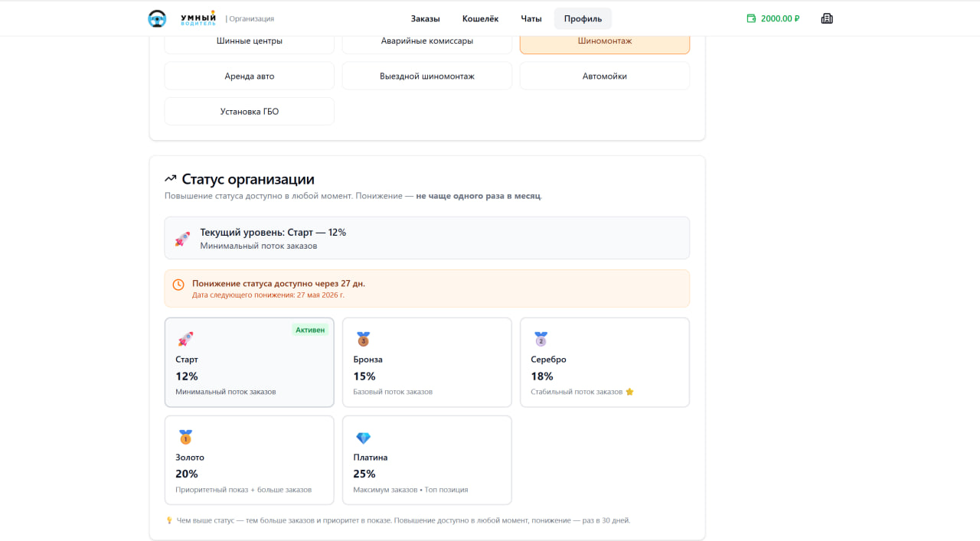Click the gold medal icon
This screenshot has width=980, height=541.
click(185, 437)
